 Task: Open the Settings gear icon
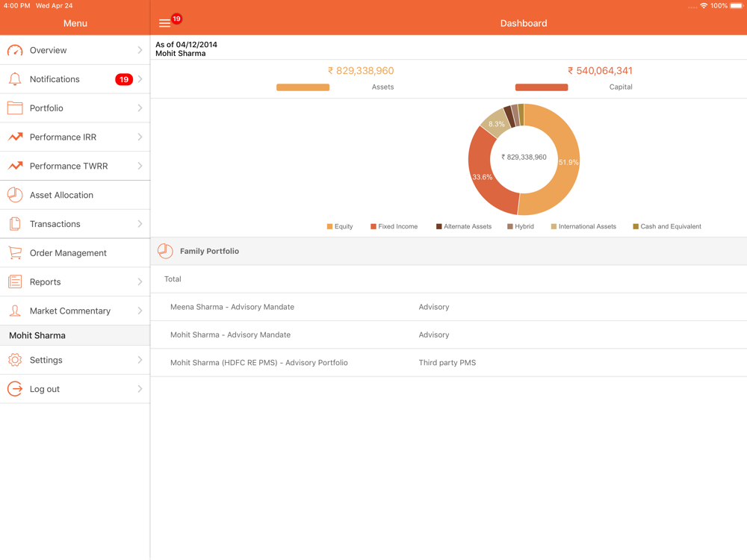tap(15, 360)
